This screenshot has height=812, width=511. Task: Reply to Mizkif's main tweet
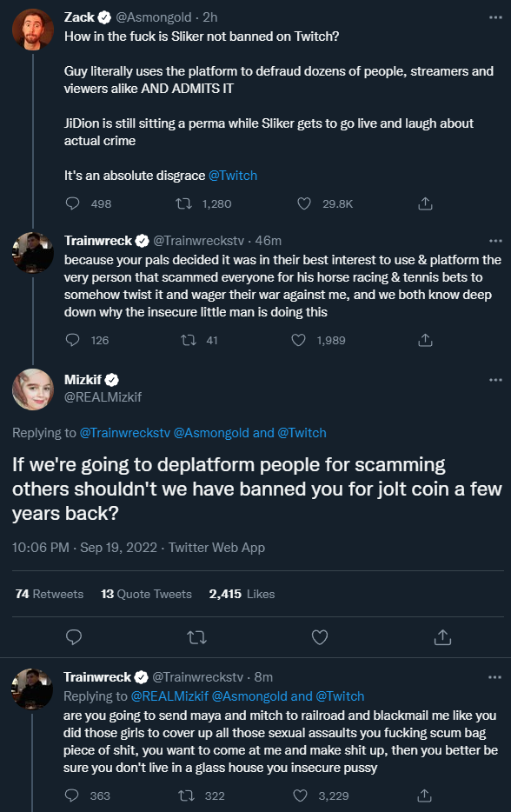coord(74,637)
